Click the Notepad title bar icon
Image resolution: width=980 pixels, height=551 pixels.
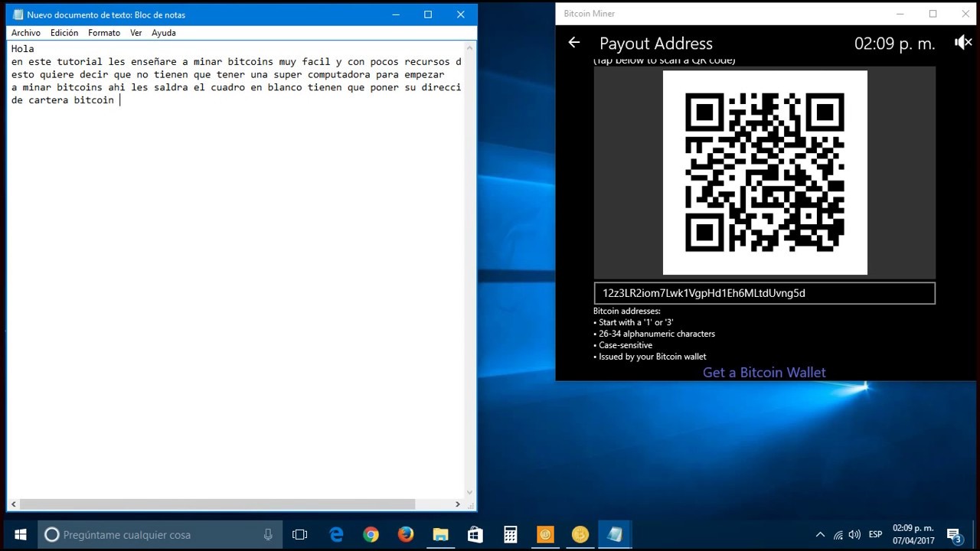pos(18,15)
